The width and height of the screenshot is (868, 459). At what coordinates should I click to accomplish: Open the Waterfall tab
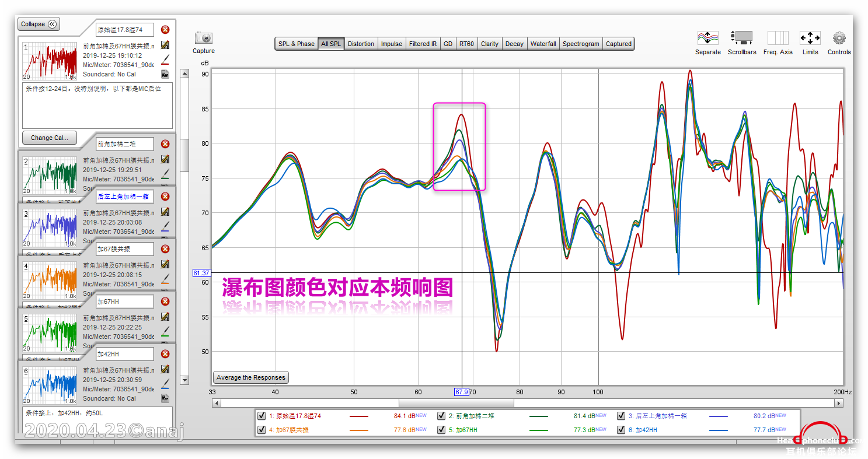(x=543, y=44)
